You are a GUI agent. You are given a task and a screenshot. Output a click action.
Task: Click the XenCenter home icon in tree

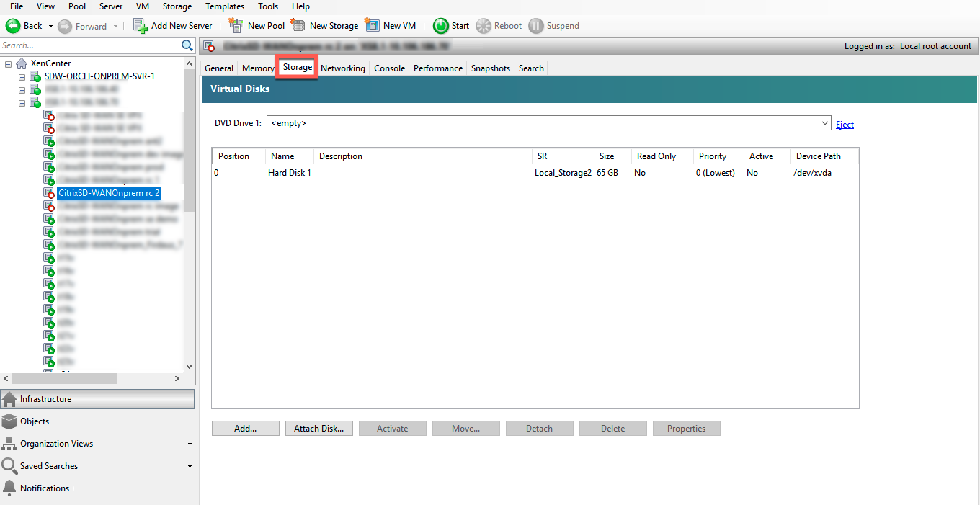pyautogui.click(x=22, y=63)
